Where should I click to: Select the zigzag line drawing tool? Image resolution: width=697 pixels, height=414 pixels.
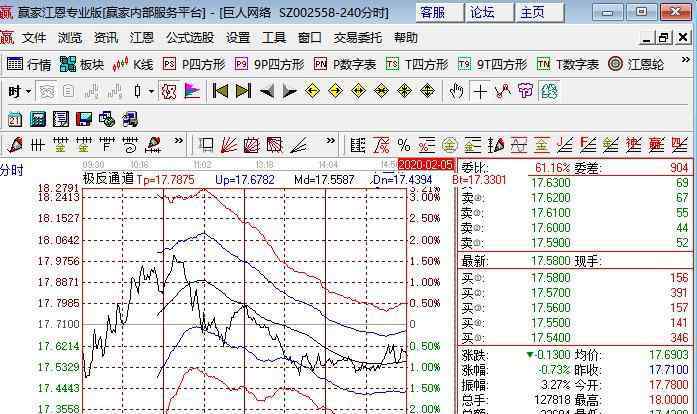tap(503, 92)
